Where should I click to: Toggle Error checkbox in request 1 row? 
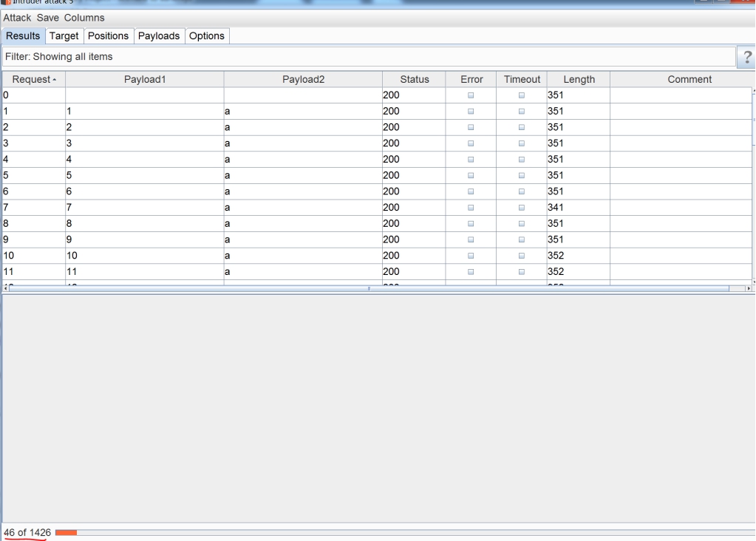[x=471, y=112]
